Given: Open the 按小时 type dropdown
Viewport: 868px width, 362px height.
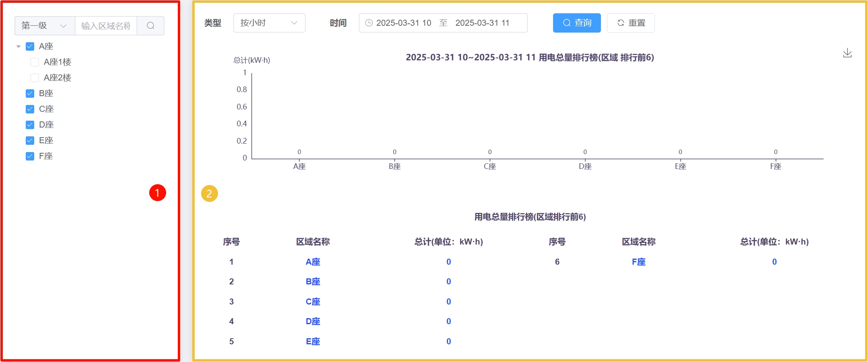Looking at the screenshot, I should point(269,23).
